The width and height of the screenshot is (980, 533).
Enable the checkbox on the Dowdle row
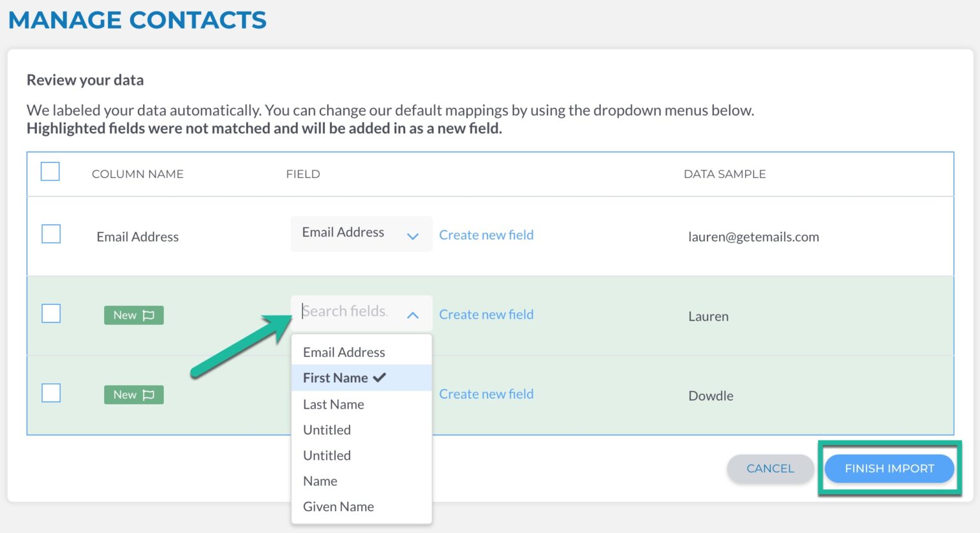tap(50, 393)
